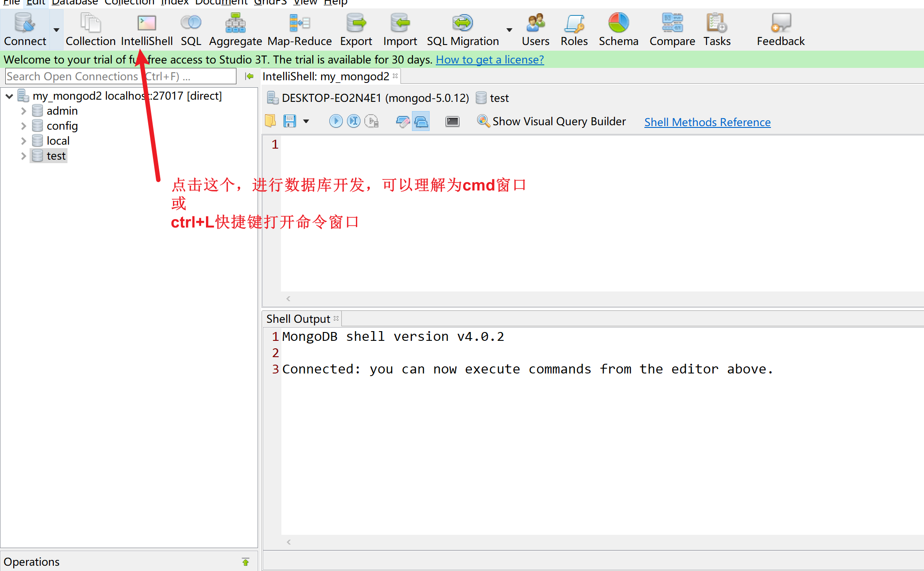Click execute statement at cursor icon
The image size is (924, 571).
pyautogui.click(x=354, y=121)
